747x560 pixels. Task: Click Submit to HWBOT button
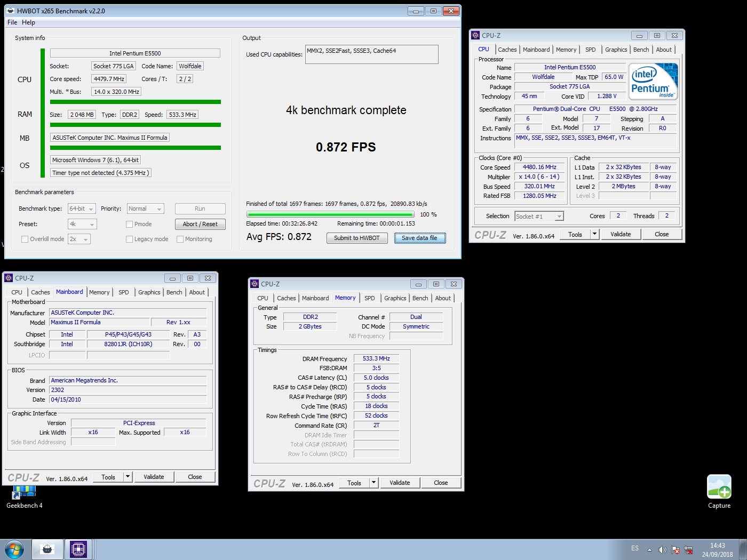[x=357, y=238]
